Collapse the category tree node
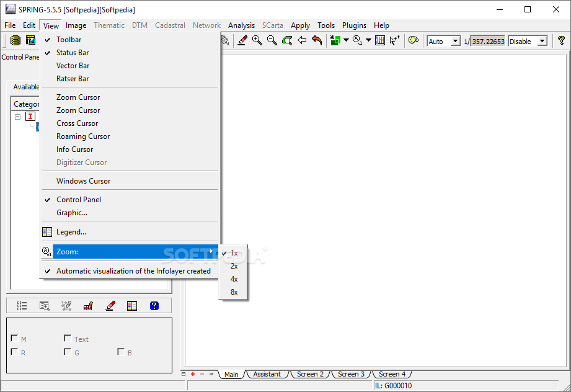 (18, 117)
